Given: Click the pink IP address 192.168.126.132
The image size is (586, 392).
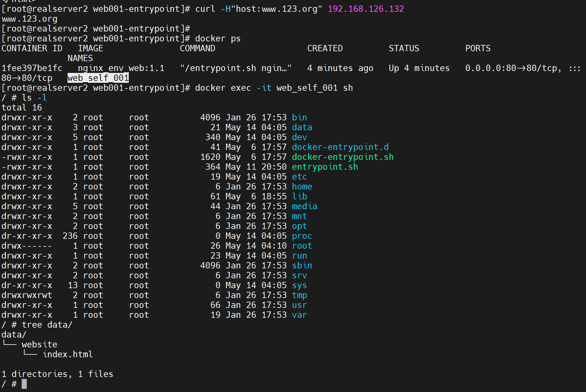Looking at the screenshot, I should click(x=366, y=9).
